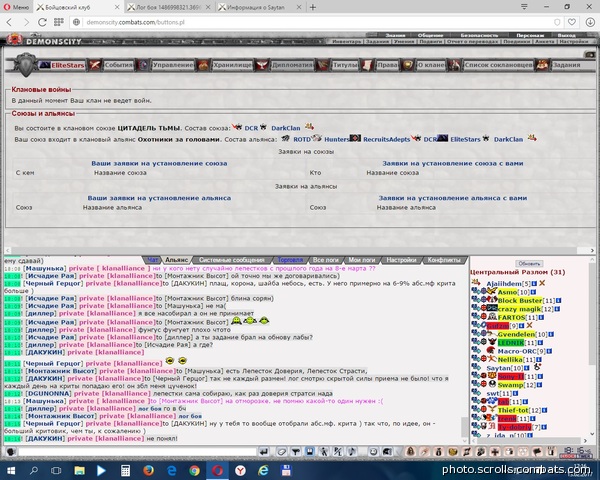Open the Конфликты chat tab
This screenshot has height=480, width=600.
[x=444, y=260]
